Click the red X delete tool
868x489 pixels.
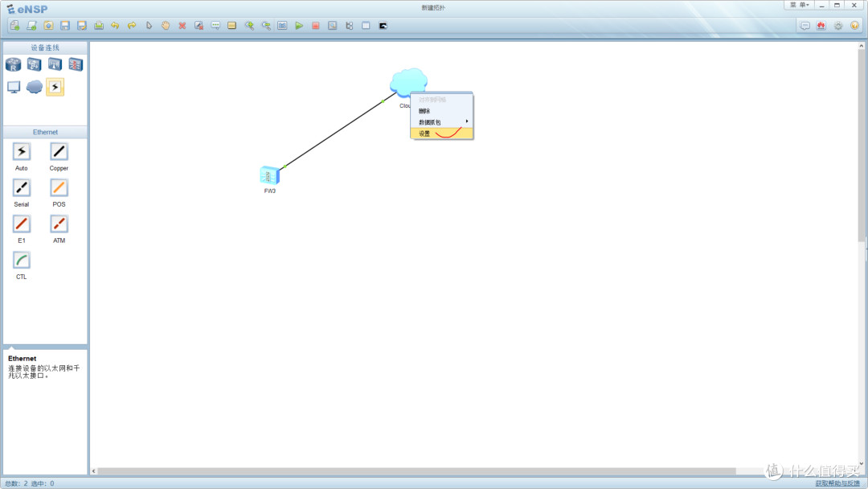click(182, 26)
